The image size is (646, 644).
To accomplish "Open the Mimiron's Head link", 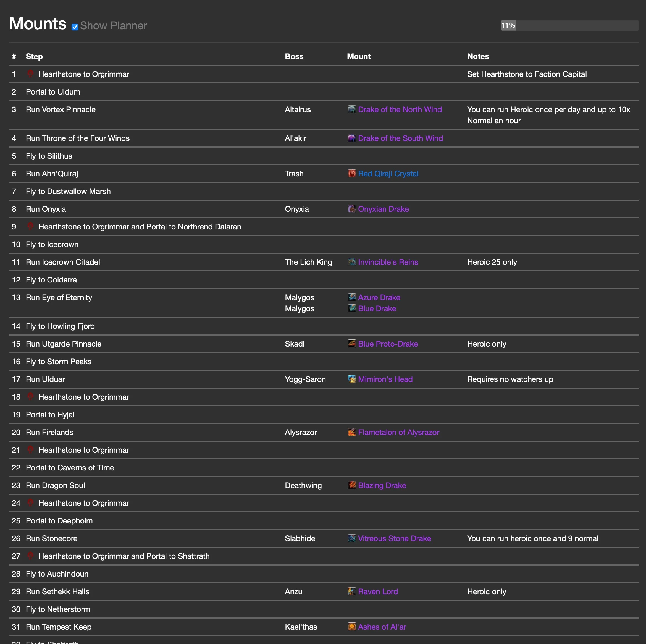I will (385, 379).
